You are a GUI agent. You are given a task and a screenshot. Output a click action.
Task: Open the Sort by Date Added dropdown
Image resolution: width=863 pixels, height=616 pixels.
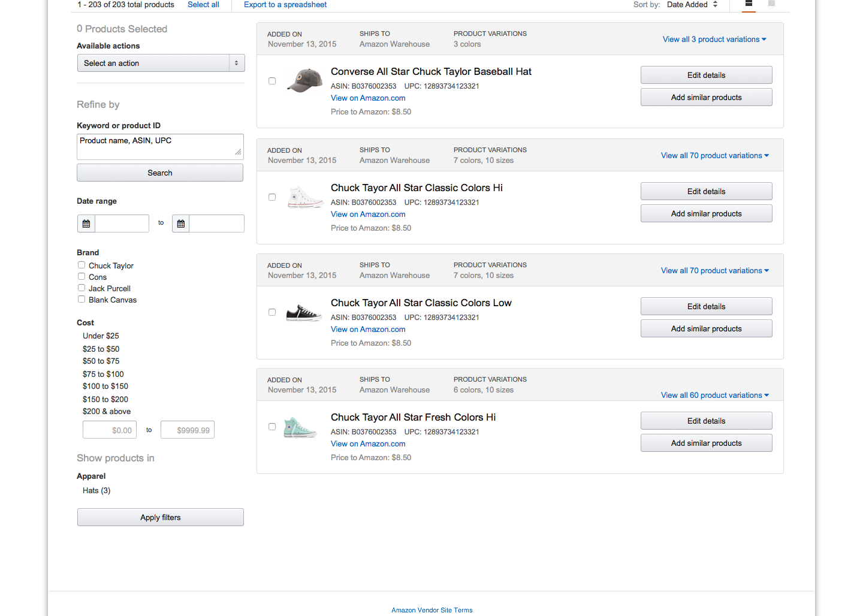point(692,4)
